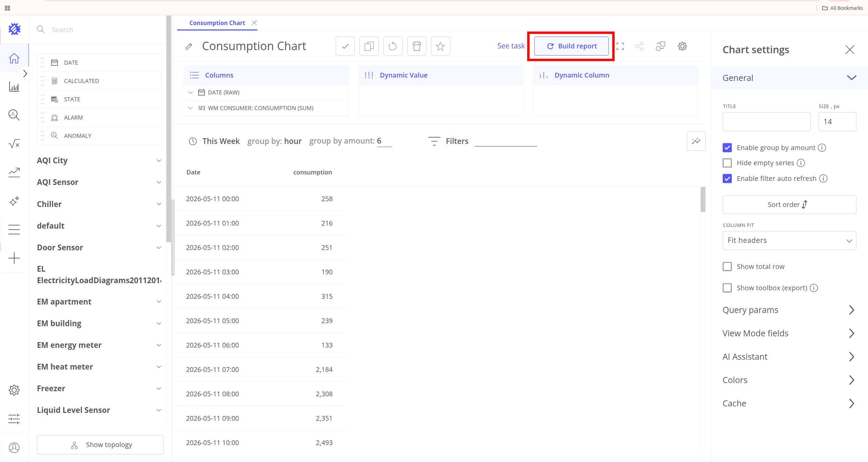Click the delete trash icon

point(416,46)
